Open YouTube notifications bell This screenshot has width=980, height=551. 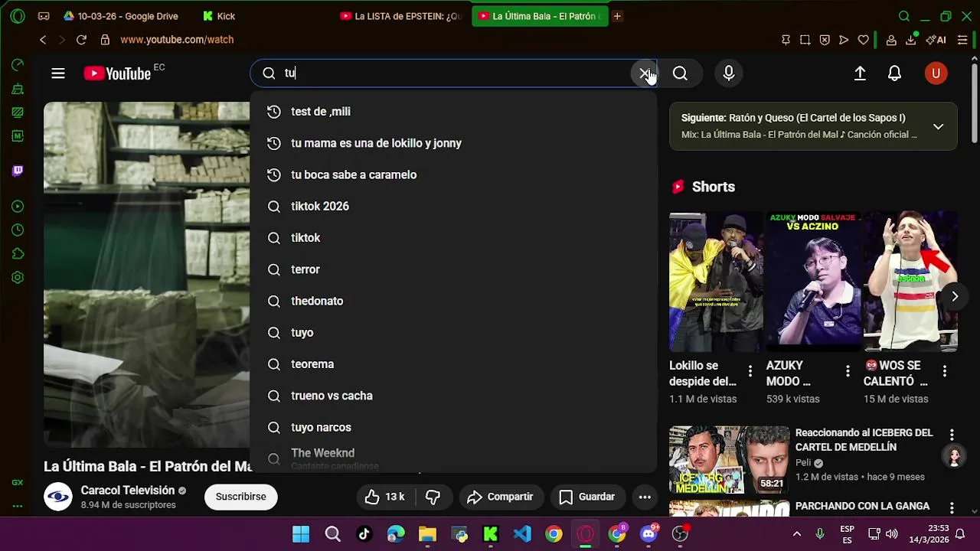[894, 73]
